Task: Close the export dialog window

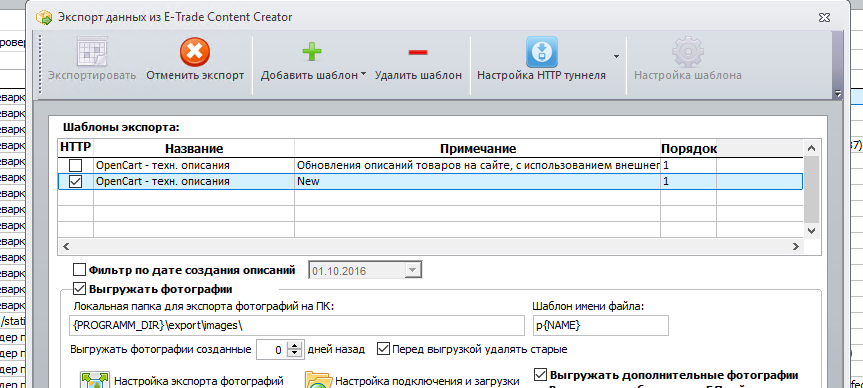Action: [x=823, y=18]
